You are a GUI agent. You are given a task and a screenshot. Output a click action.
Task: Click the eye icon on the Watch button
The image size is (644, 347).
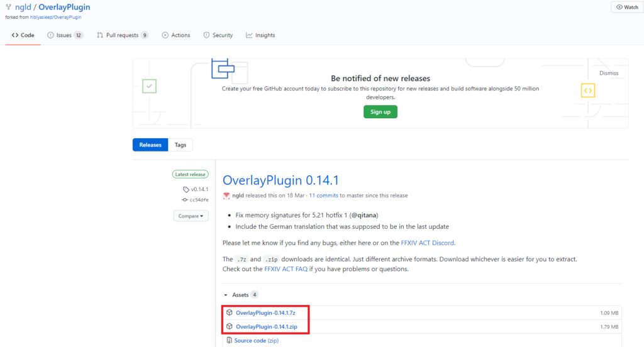coord(619,7)
